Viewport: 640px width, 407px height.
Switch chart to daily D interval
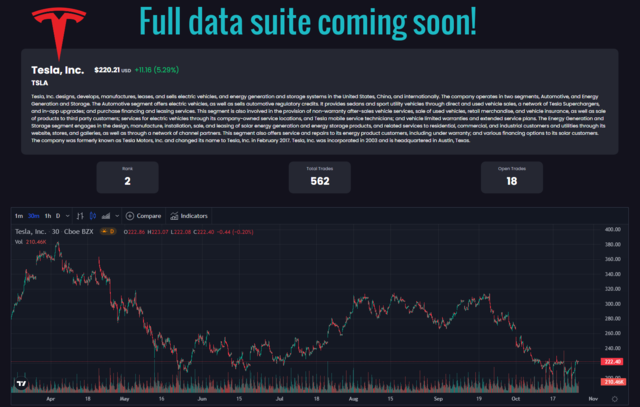point(58,216)
